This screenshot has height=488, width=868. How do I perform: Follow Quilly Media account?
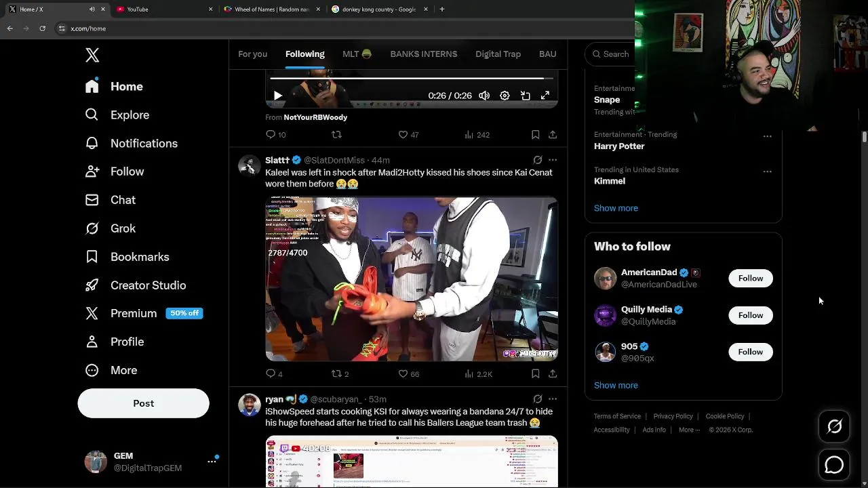click(751, 315)
